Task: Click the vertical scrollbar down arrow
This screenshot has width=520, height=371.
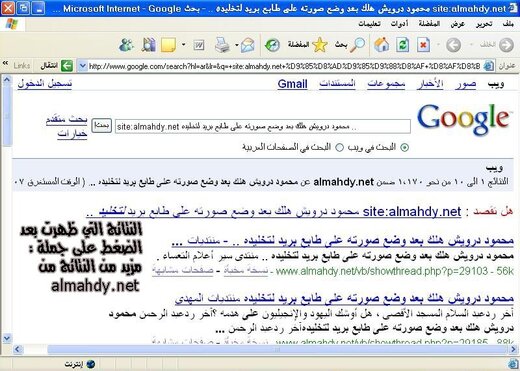Action: (x=7, y=339)
